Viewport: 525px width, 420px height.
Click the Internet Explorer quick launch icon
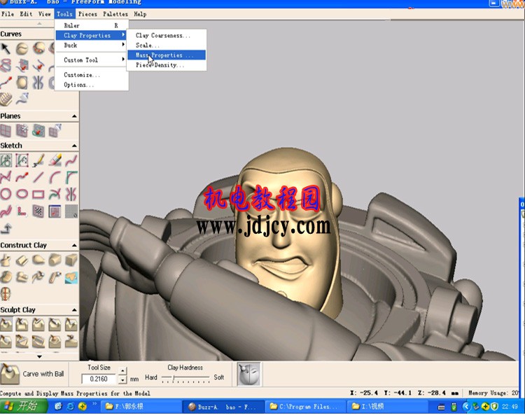[70, 407]
